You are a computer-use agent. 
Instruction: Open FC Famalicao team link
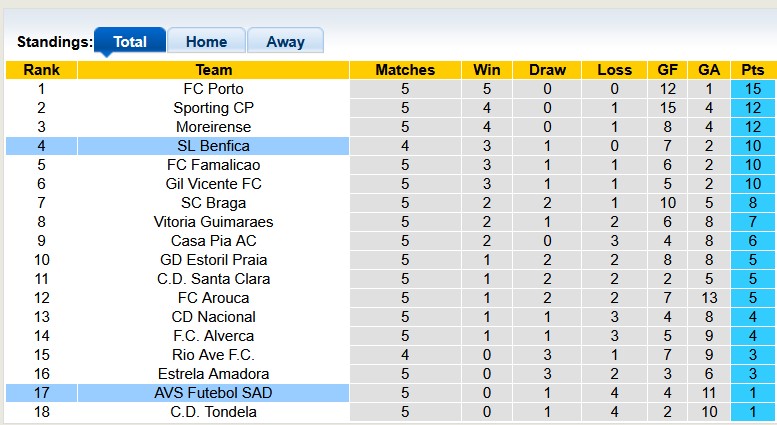click(214, 165)
